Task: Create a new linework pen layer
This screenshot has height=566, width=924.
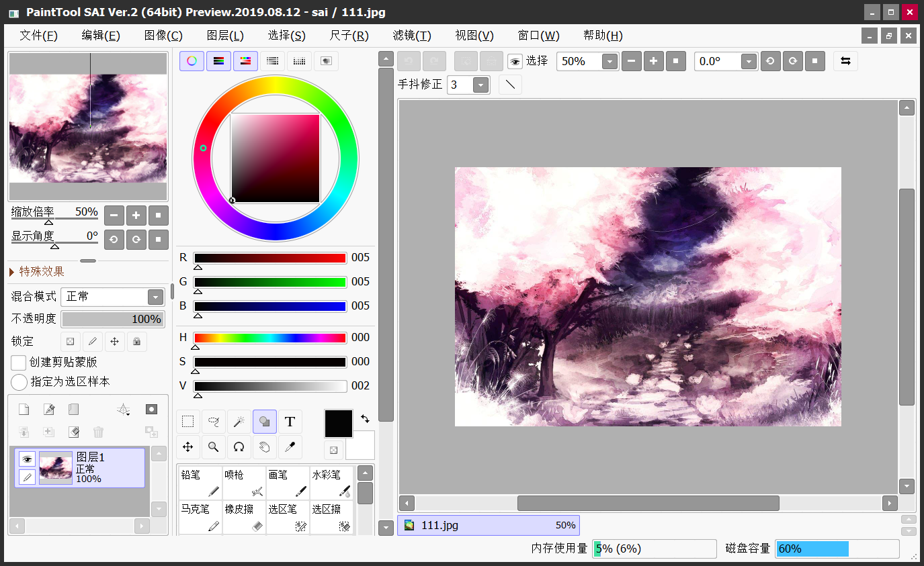Action: point(49,410)
